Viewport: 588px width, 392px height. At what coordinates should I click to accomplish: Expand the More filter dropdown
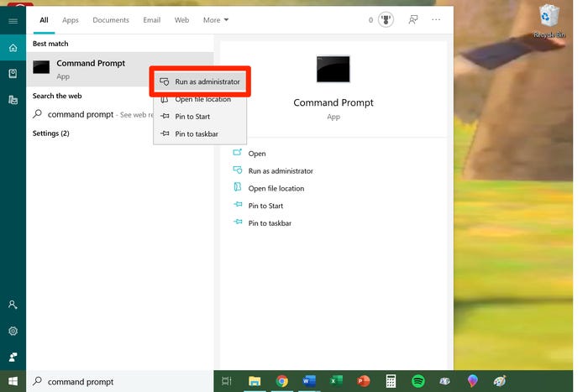[216, 20]
